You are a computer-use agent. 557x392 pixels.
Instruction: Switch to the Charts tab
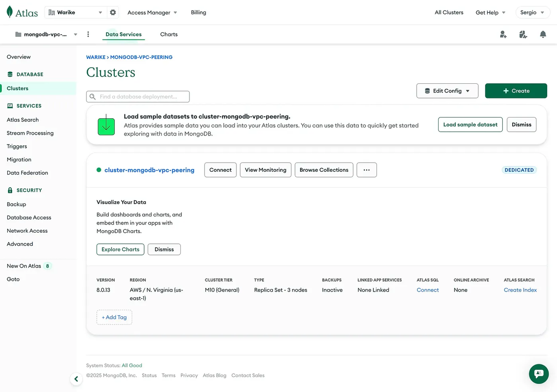(169, 34)
